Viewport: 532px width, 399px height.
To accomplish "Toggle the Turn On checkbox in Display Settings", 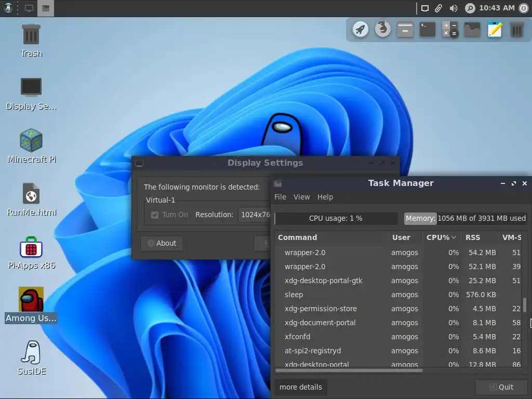I will coord(155,215).
